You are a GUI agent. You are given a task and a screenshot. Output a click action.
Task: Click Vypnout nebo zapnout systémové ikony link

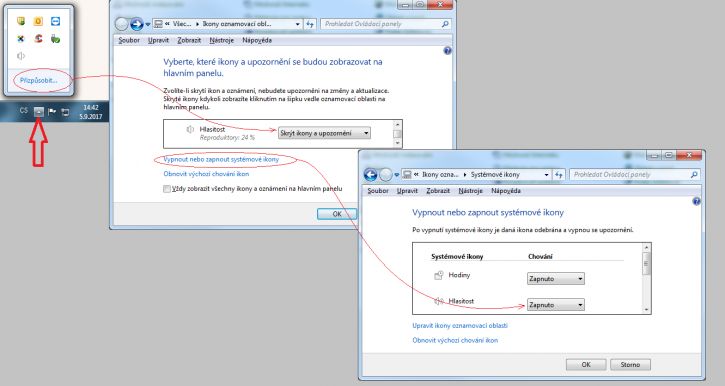[x=221, y=159]
